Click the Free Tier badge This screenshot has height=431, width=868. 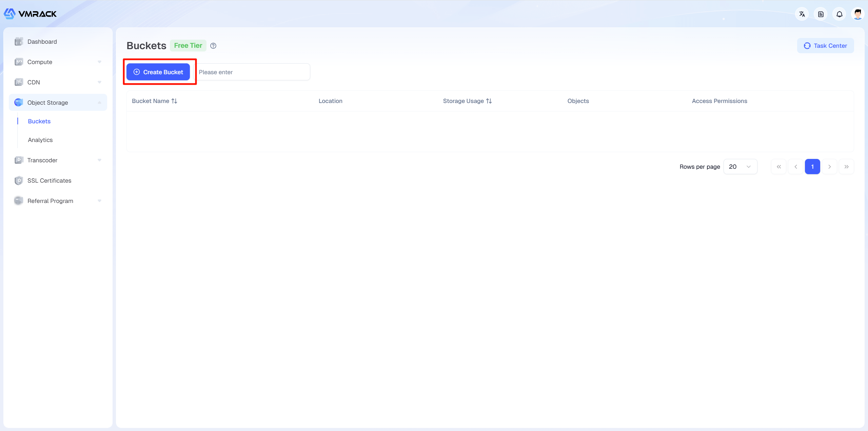pos(188,45)
